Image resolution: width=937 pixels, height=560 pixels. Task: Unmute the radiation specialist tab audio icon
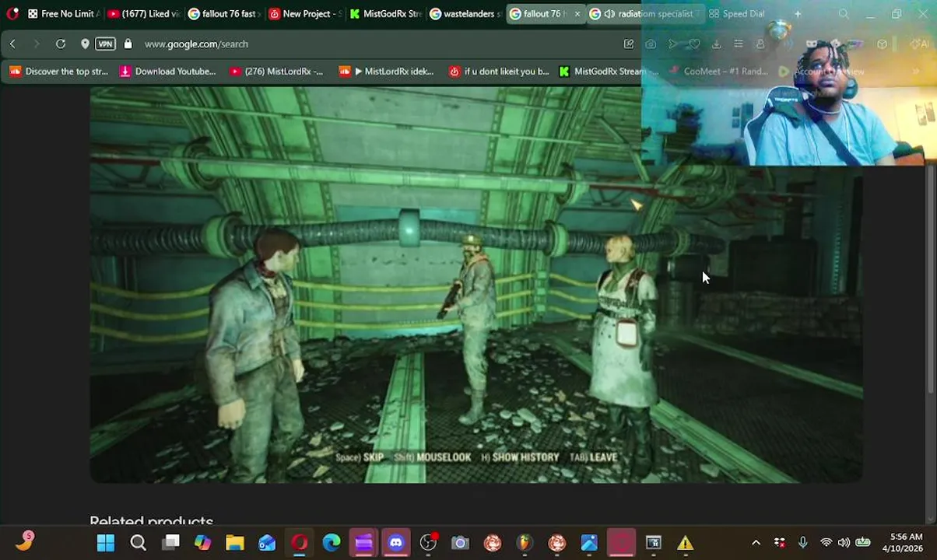pos(609,14)
